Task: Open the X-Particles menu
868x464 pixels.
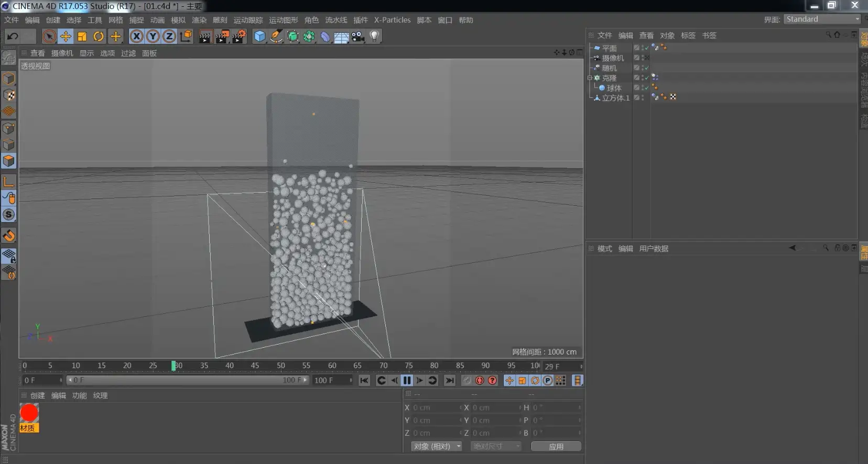Action: coord(392,20)
